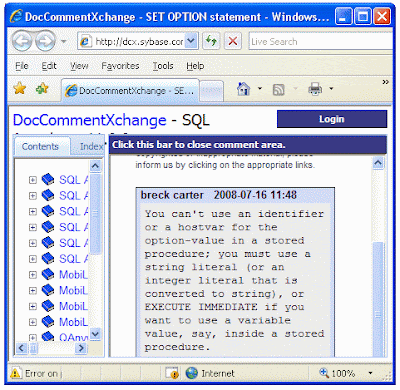400x390 pixels.
Task: Click contents tree scroll left arrow
Action: (x=21, y=348)
